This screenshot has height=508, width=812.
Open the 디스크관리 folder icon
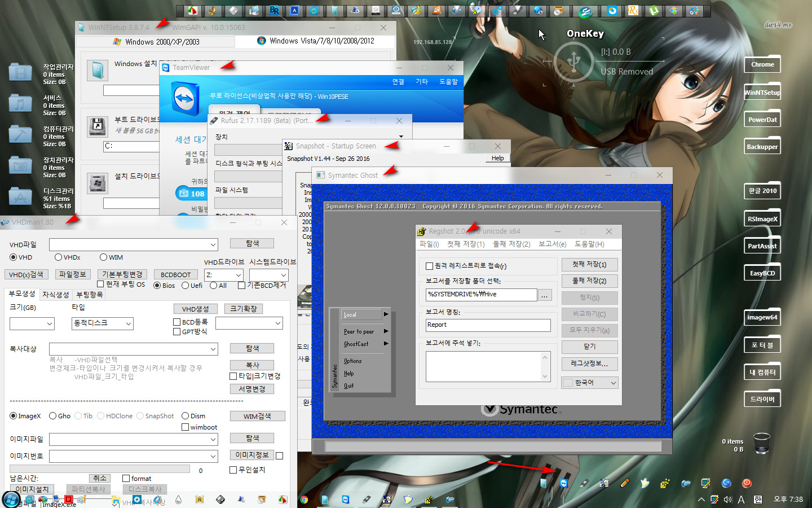coord(20,196)
